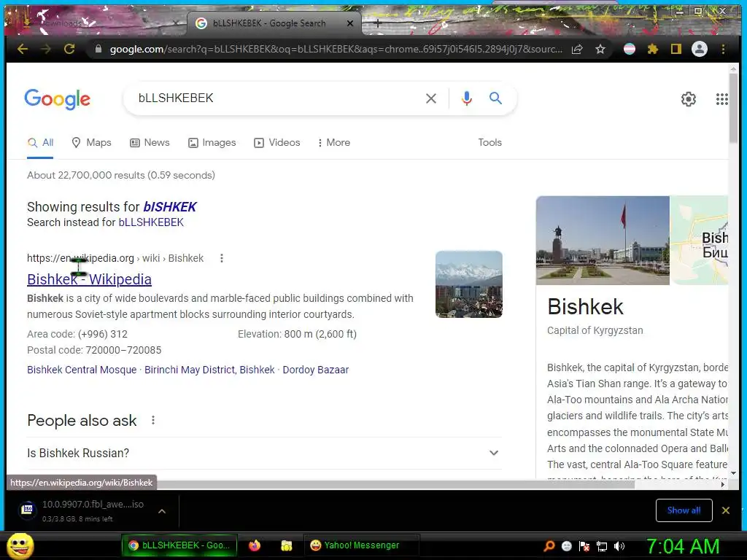Select the All results tab

tap(41, 142)
